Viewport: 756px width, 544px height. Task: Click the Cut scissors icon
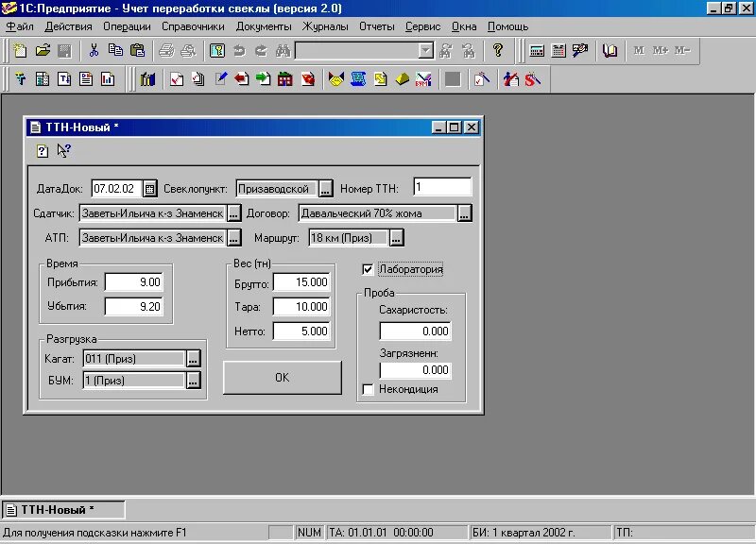[x=94, y=51]
